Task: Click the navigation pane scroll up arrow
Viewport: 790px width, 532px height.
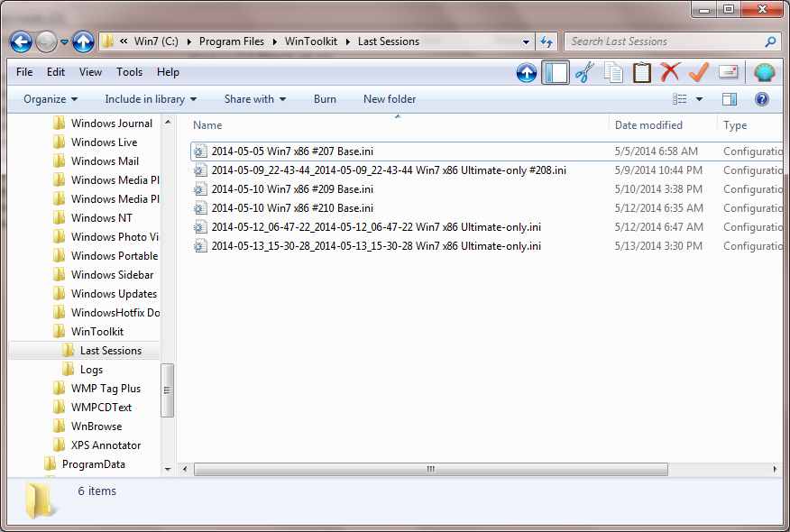Action: point(168,122)
